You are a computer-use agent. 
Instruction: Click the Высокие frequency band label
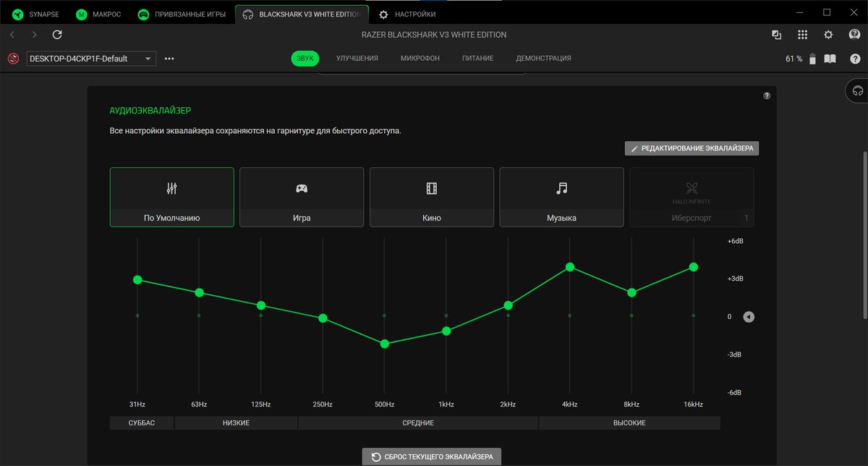[629, 423]
